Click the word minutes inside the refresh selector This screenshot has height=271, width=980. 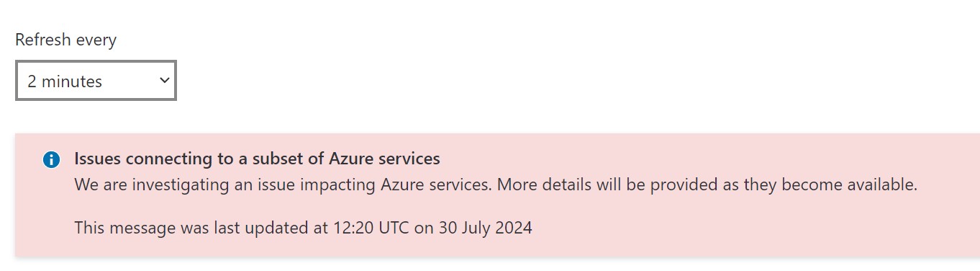[x=72, y=81]
